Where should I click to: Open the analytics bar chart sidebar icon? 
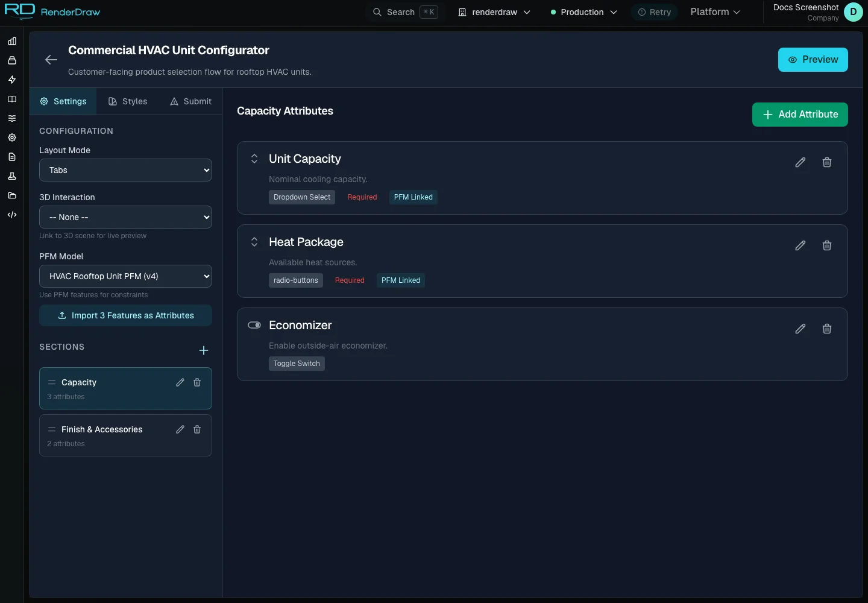pos(12,41)
